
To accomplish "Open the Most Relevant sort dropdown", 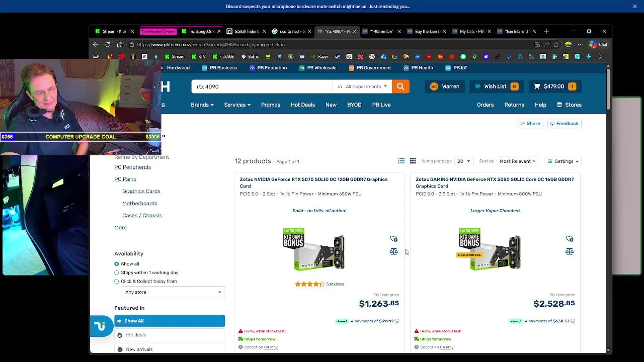I will pyautogui.click(x=517, y=161).
